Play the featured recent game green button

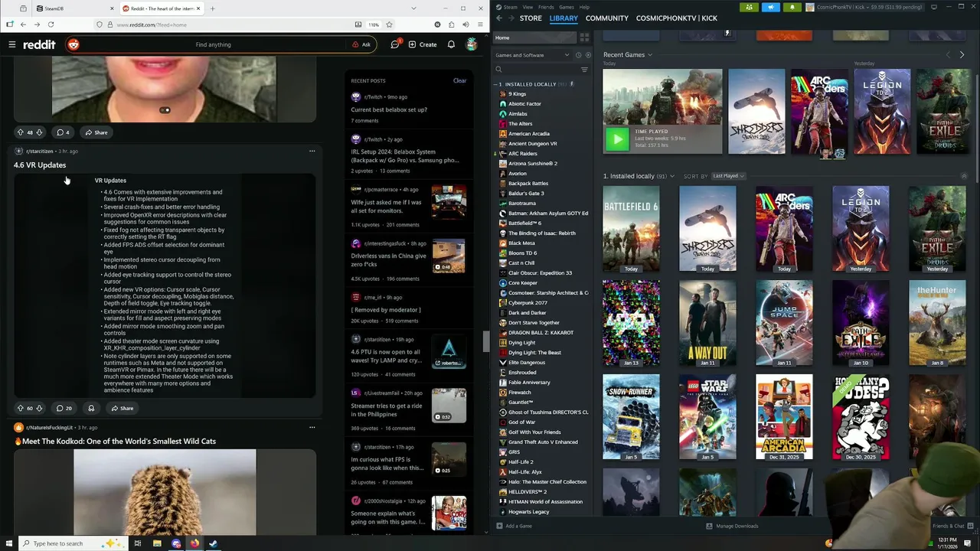(616, 139)
